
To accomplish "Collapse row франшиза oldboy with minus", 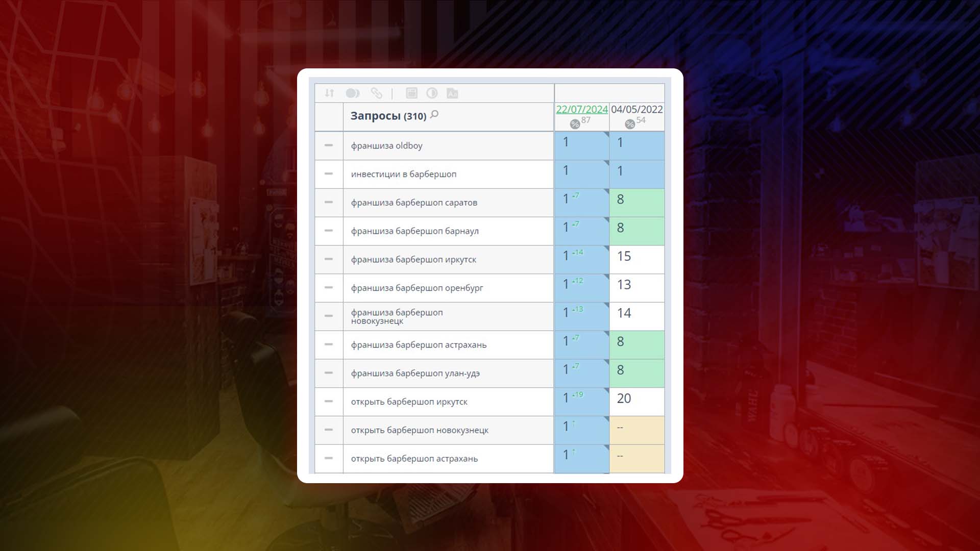I will tap(329, 145).
